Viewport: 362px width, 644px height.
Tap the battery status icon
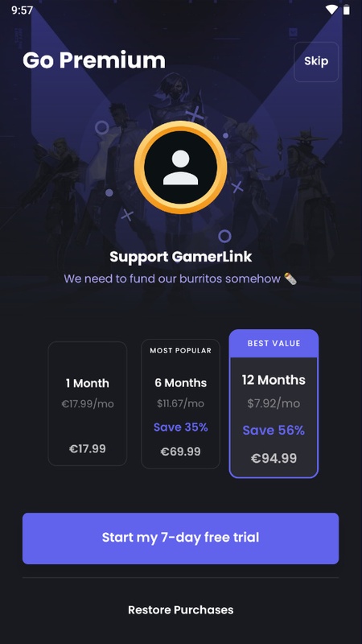pyautogui.click(x=347, y=10)
